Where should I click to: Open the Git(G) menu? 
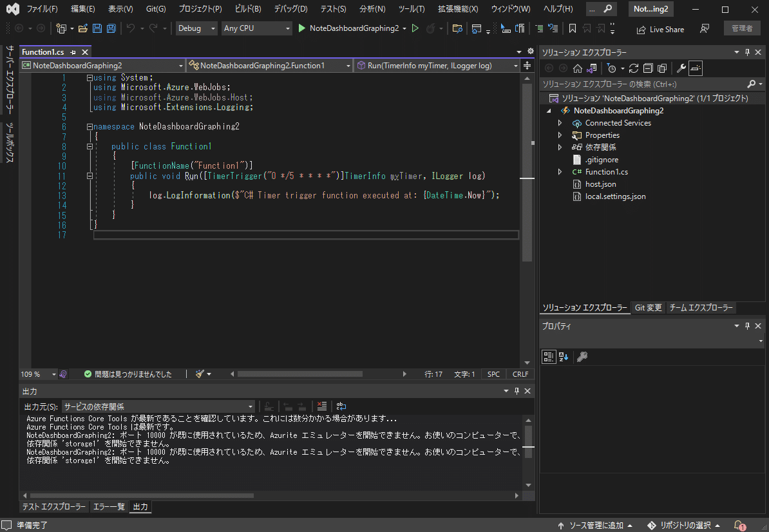[156, 9]
